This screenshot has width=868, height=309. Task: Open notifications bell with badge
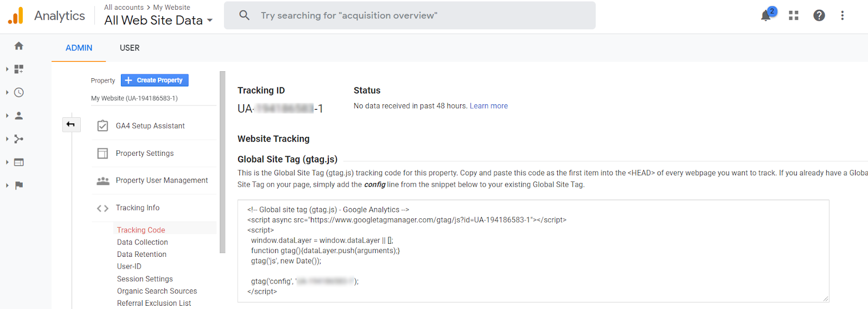pos(768,14)
